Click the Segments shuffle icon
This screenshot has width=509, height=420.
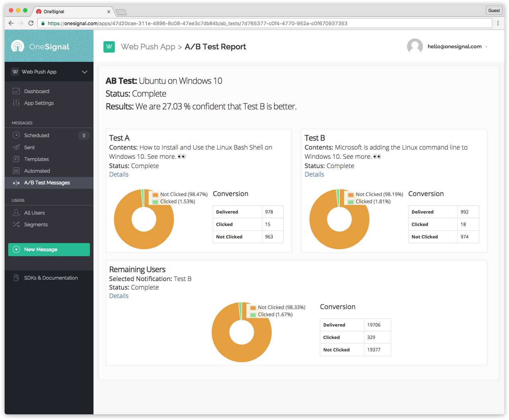tap(16, 224)
